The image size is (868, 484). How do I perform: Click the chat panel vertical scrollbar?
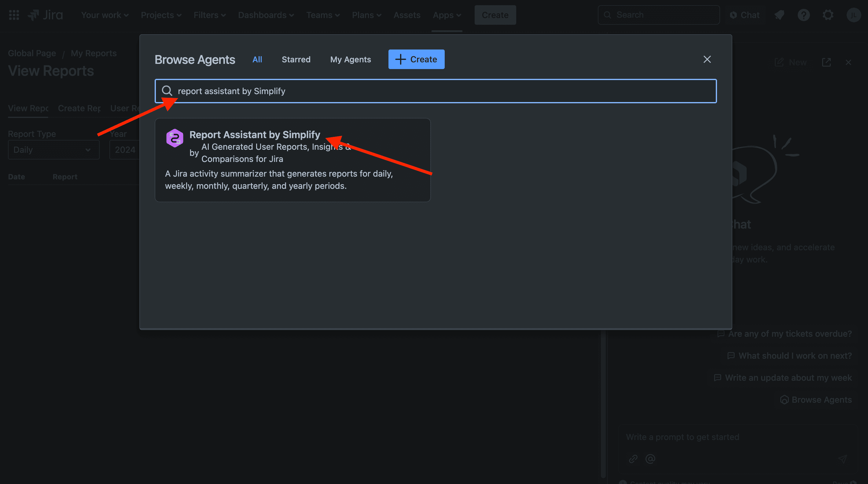603,404
